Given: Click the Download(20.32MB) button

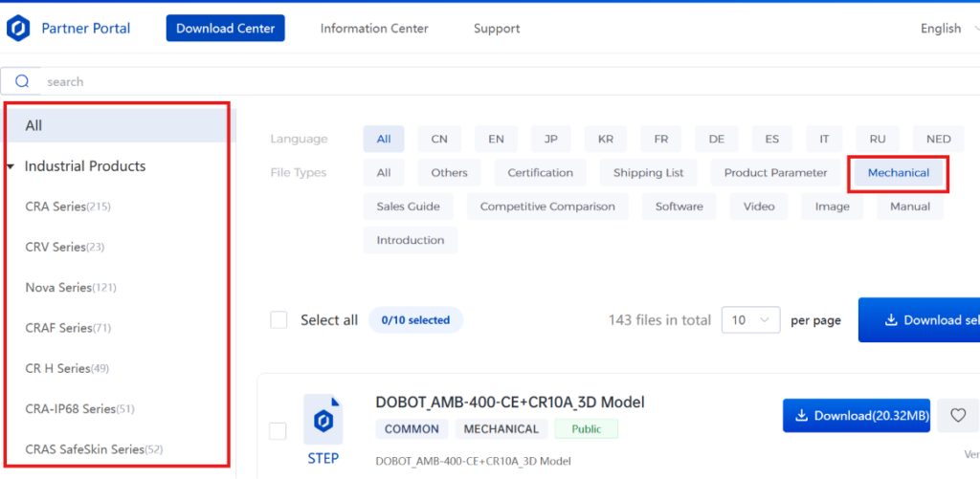Looking at the screenshot, I should pyautogui.click(x=857, y=415).
